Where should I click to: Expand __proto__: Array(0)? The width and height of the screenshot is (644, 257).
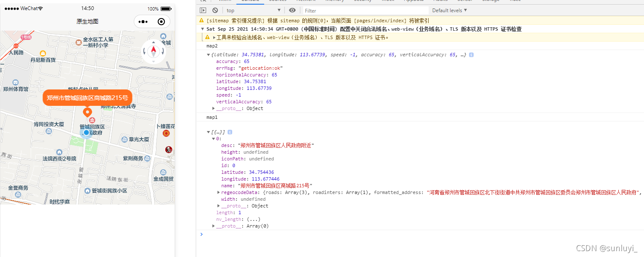(214, 226)
